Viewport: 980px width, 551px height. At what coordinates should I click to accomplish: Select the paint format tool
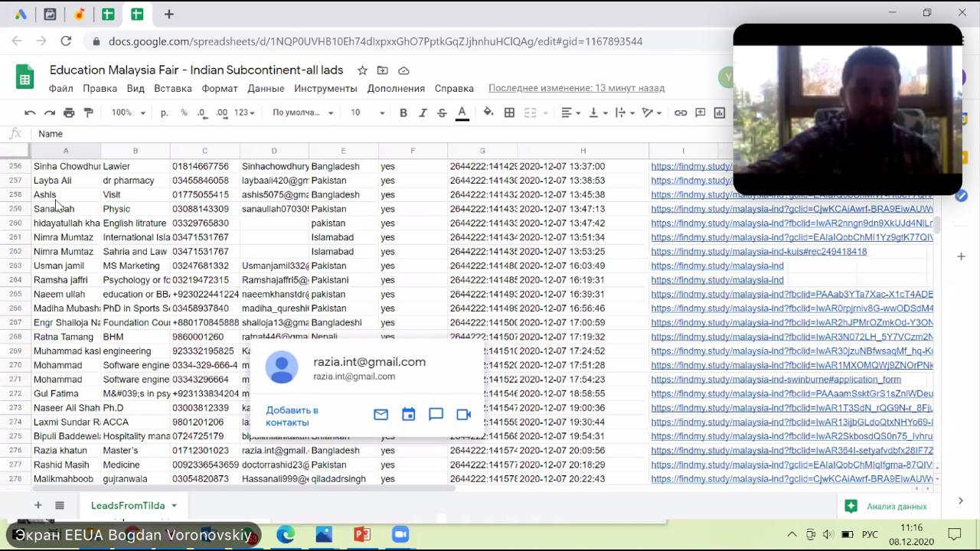(88, 112)
